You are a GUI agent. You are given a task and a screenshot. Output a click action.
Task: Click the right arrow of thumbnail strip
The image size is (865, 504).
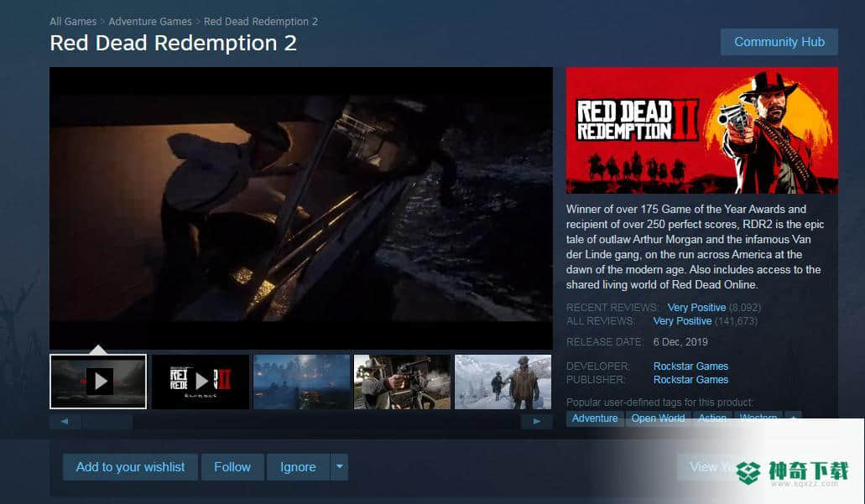click(536, 421)
